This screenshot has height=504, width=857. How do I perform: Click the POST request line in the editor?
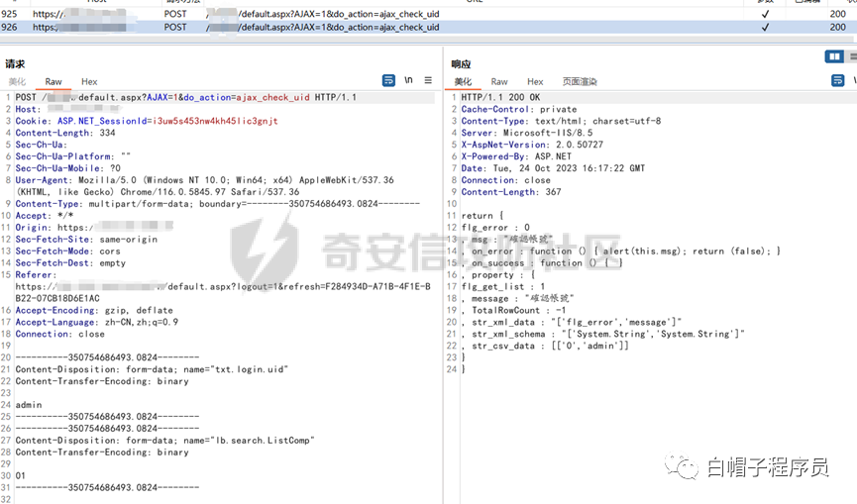tap(186, 97)
